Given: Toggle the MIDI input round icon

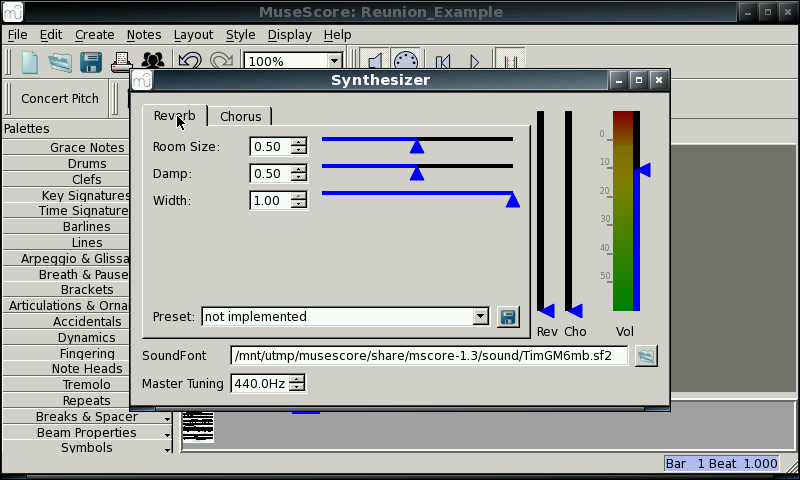Looking at the screenshot, I should pos(406,60).
